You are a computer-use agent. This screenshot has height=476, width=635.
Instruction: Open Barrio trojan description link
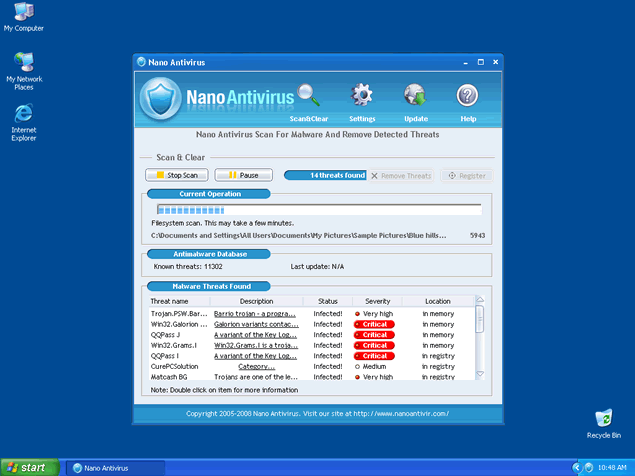click(x=256, y=313)
